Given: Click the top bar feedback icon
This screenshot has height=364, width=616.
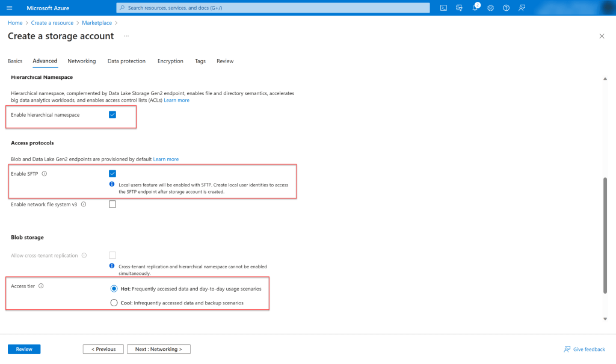Looking at the screenshot, I should tap(522, 8).
